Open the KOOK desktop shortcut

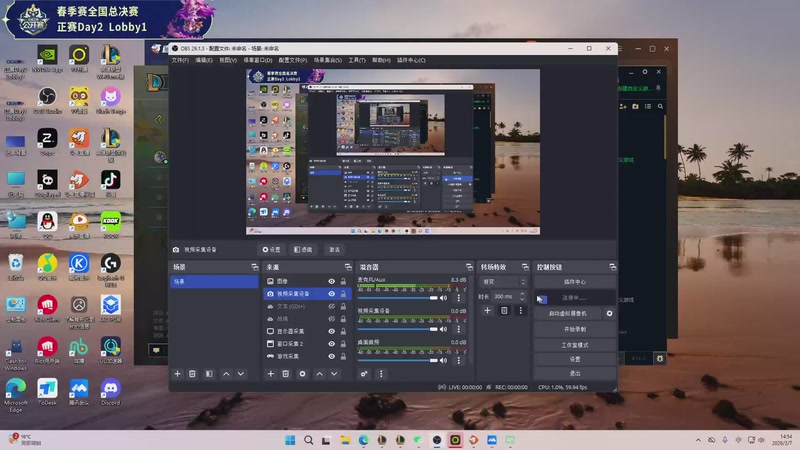click(110, 226)
